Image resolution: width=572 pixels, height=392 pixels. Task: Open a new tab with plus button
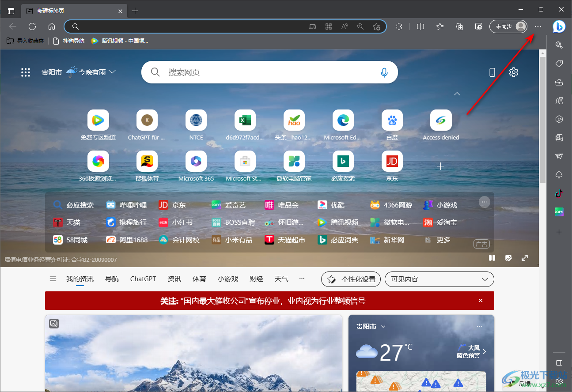point(135,11)
